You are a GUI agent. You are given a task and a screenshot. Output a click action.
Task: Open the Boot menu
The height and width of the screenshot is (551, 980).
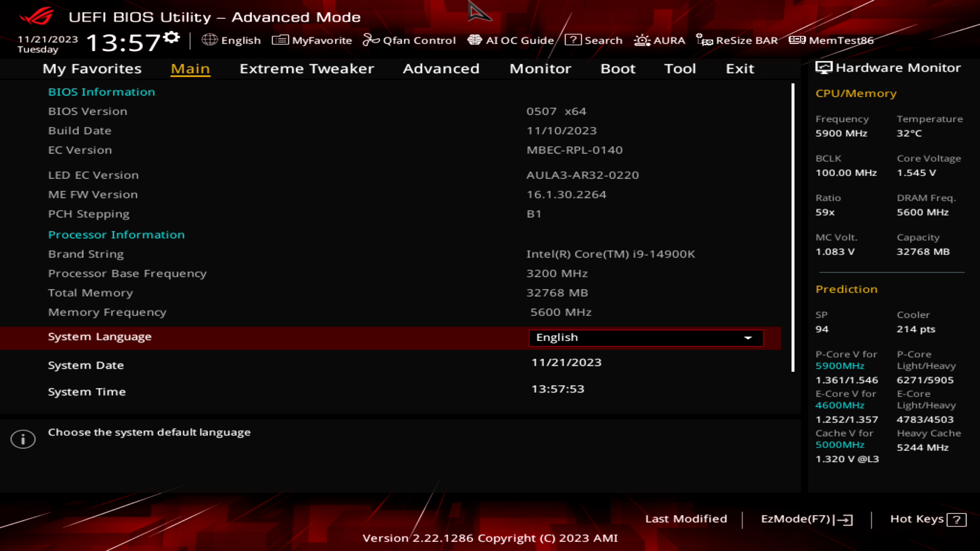point(618,69)
